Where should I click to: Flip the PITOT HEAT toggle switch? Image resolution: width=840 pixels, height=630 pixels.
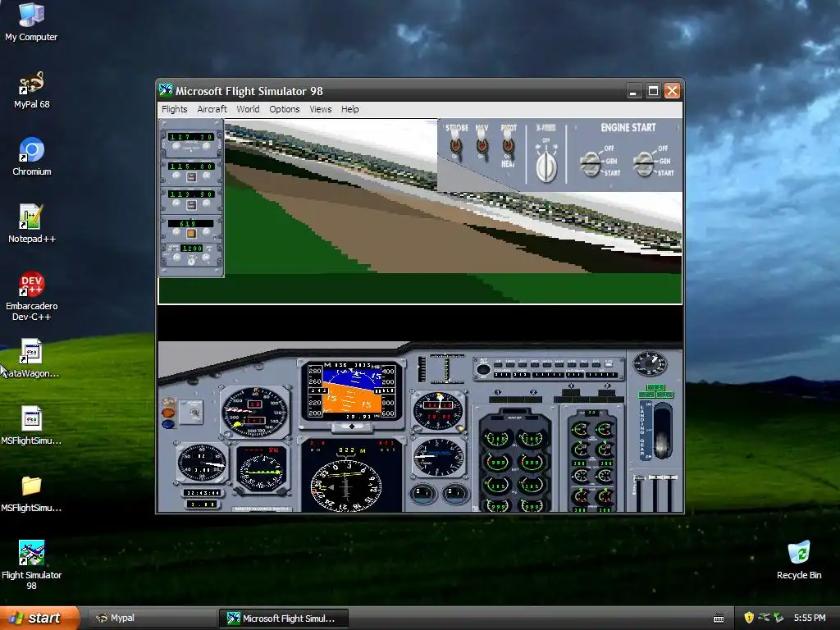pyautogui.click(x=508, y=144)
